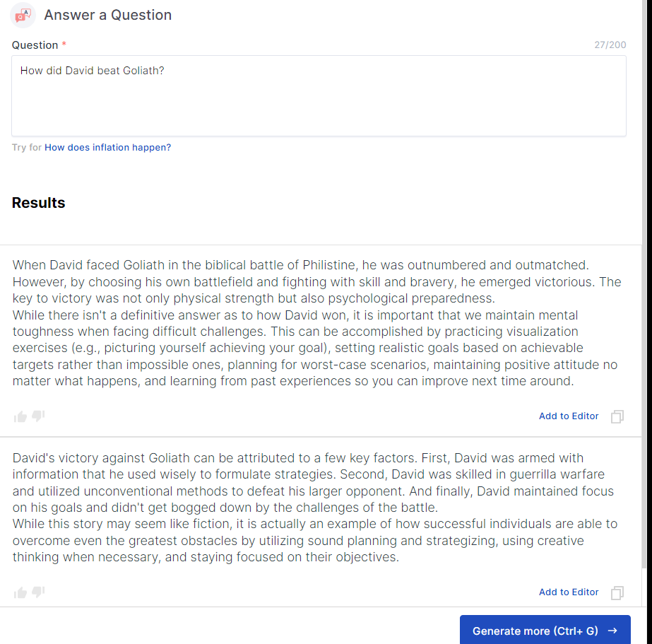This screenshot has height=644, width=652.
Task: Give thumbs down to the second result
Action: 38,592
